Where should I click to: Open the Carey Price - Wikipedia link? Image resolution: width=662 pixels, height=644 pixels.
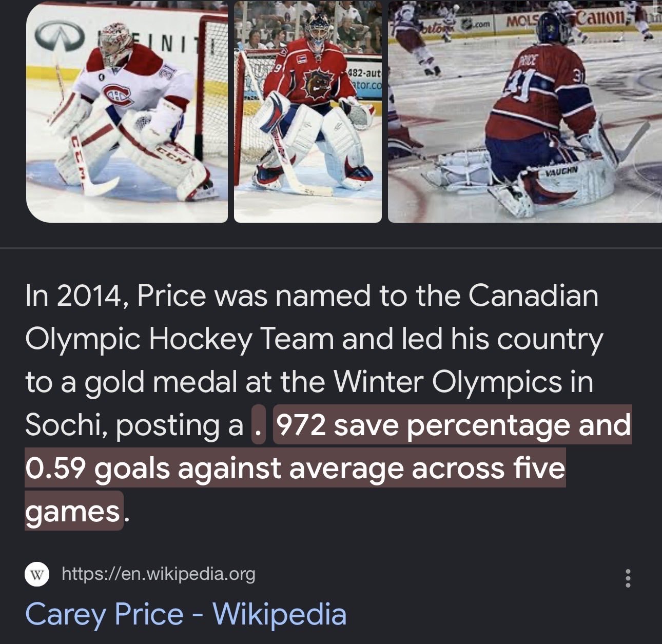coord(186,614)
